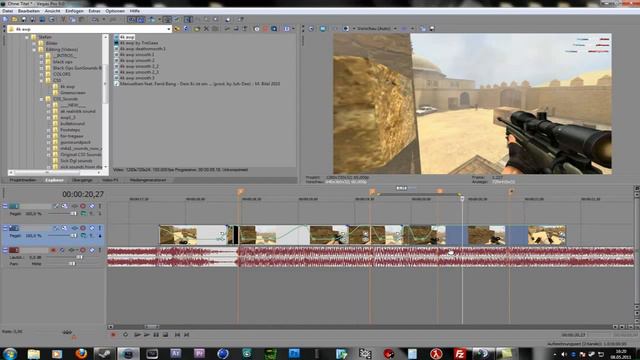This screenshot has width=640, height=360.
Task: Switch to the Video-FX tab
Action: click(110, 180)
